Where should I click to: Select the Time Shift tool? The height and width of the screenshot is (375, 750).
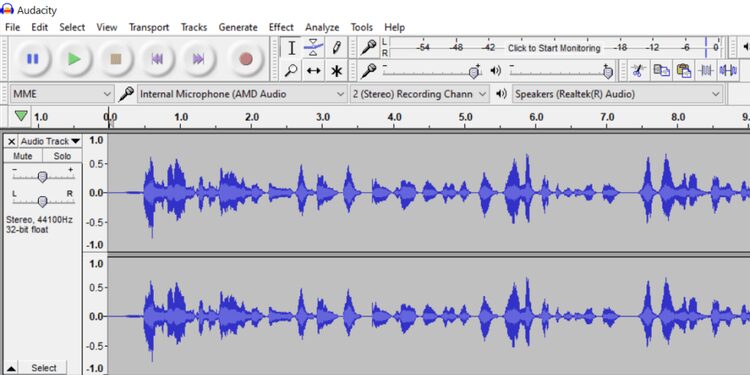313,71
